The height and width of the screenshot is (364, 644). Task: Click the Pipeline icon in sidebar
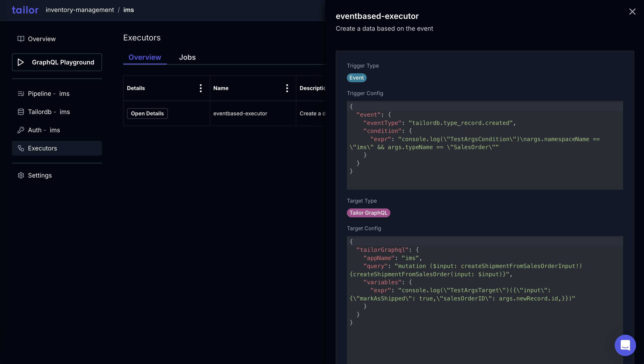click(x=21, y=94)
